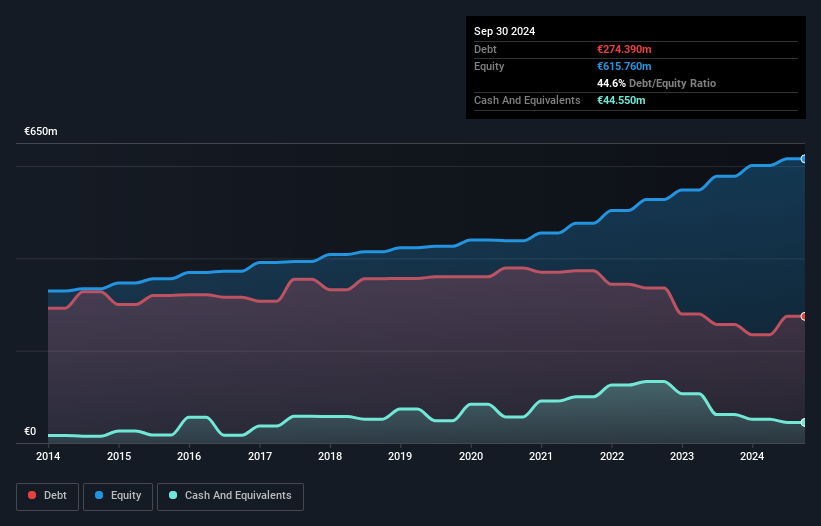Pick the 2022 x-axis year label
Image resolution: width=821 pixels, height=526 pixels.
click(612, 457)
